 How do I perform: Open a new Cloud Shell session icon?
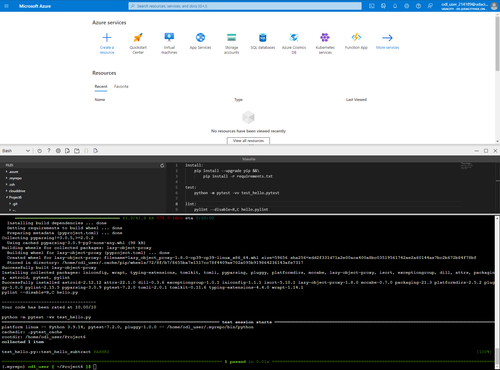click(x=77, y=151)
